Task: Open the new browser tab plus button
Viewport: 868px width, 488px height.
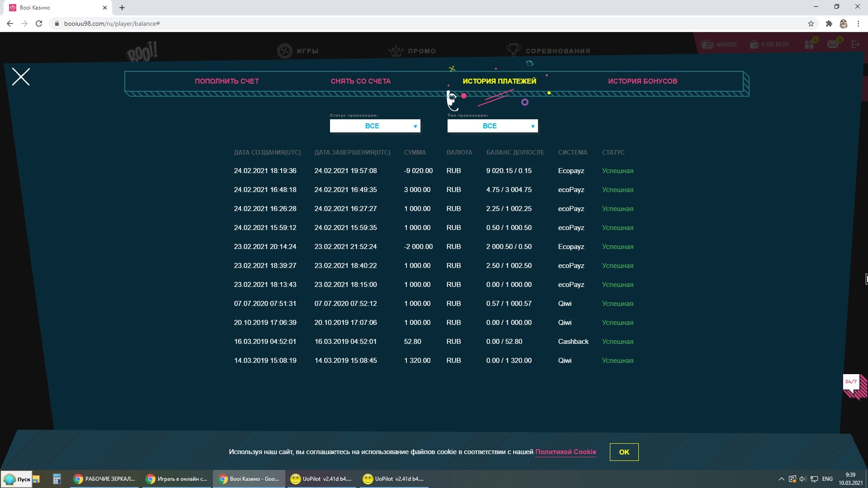Action: coord(122,8)
